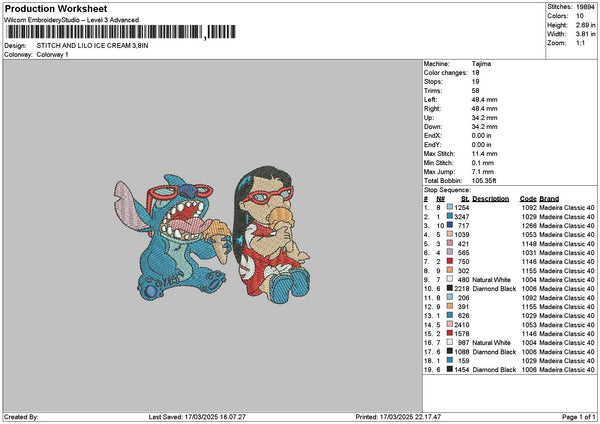
Task: Click the Colorway 1 value
Action: [52, 54]
